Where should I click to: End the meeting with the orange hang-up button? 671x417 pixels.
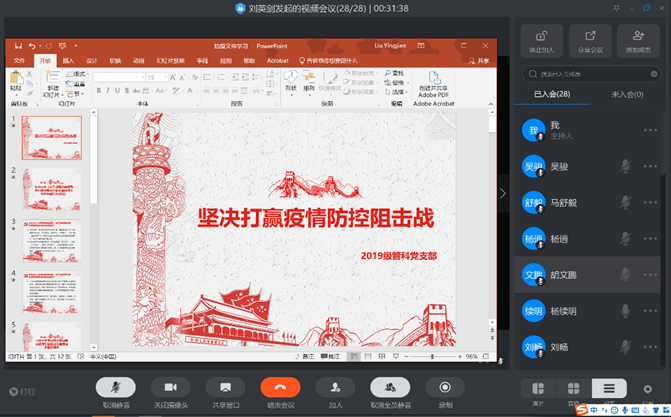pos(280,387)
